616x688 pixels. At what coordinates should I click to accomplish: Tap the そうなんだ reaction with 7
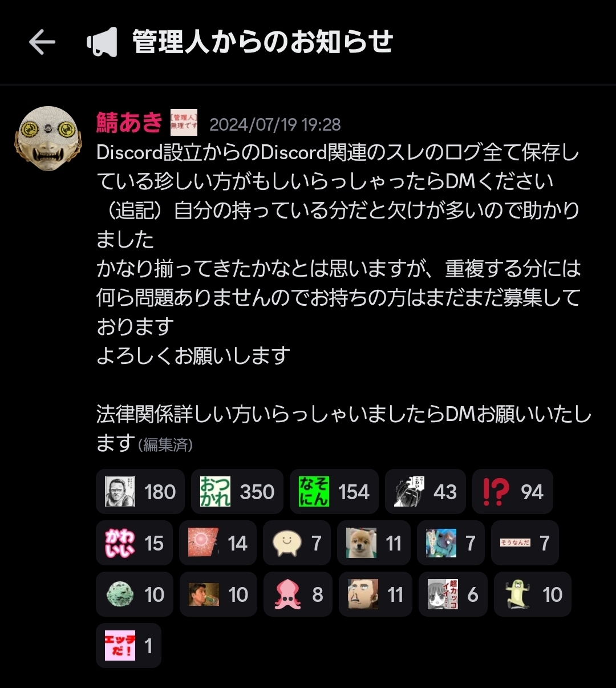click(x=525, y=543)
